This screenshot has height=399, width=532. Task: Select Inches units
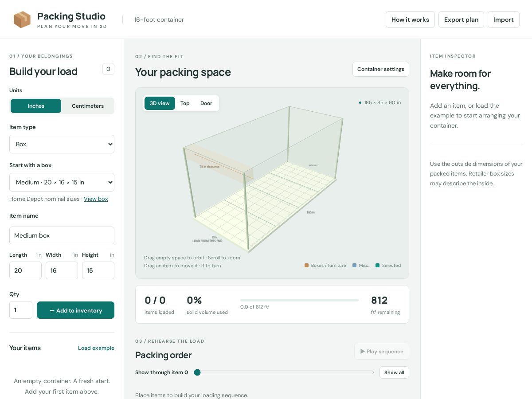(x=36, y=106)
